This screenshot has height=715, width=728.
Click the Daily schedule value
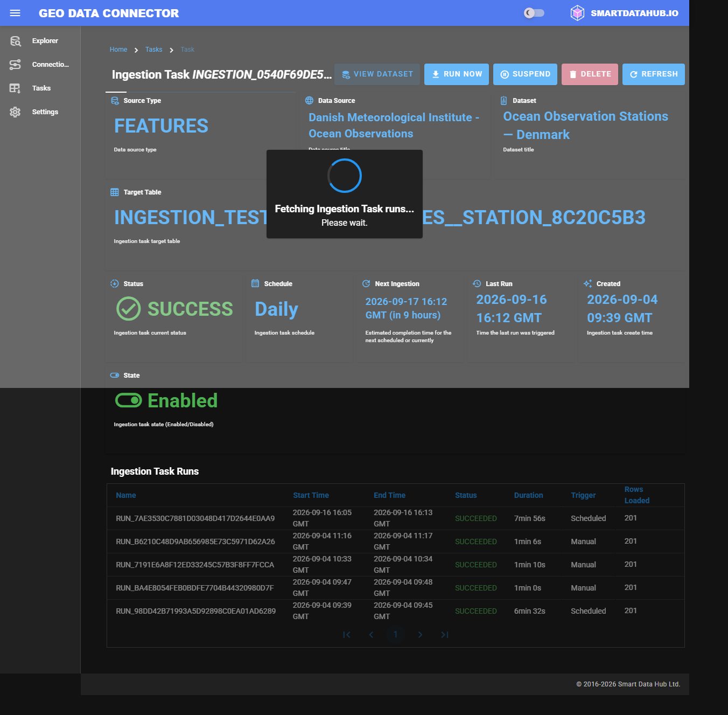pyautogui.click(x=276, y=309)
